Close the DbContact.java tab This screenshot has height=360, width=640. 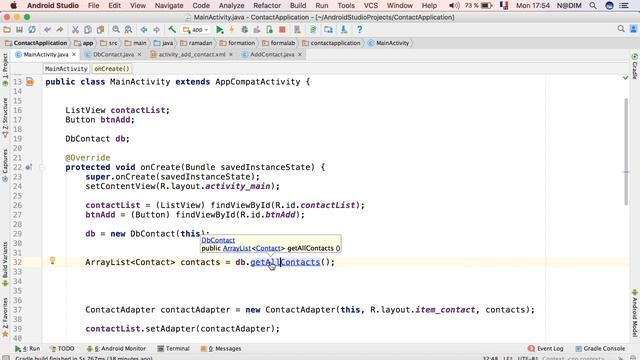(x=139, y=54)
